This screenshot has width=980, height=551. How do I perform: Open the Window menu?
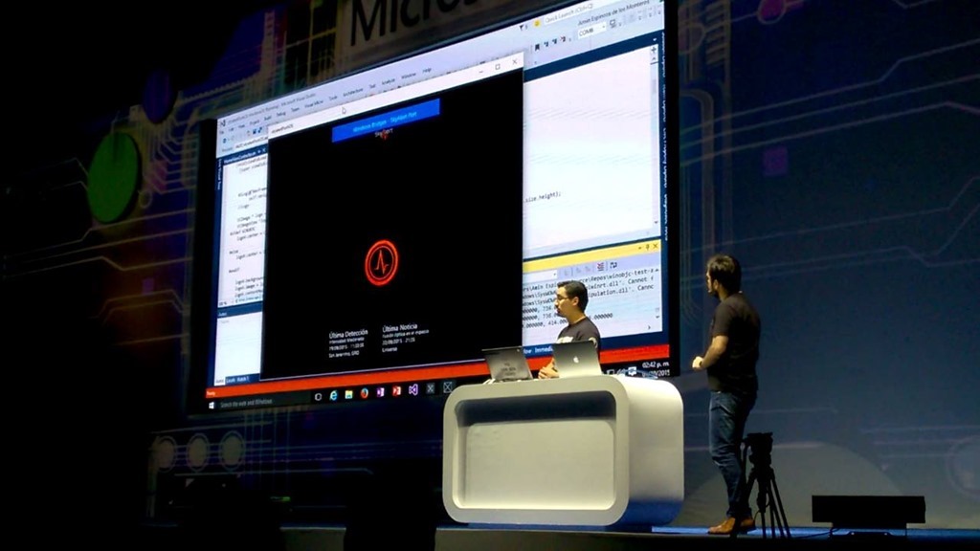pos(408,76)
